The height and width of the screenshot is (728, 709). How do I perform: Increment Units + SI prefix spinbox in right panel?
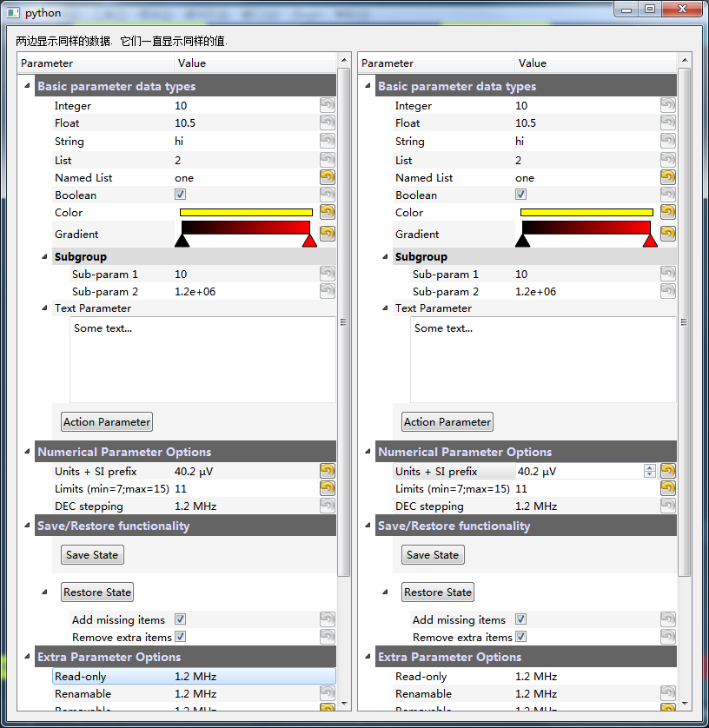(x=650, y=468)
